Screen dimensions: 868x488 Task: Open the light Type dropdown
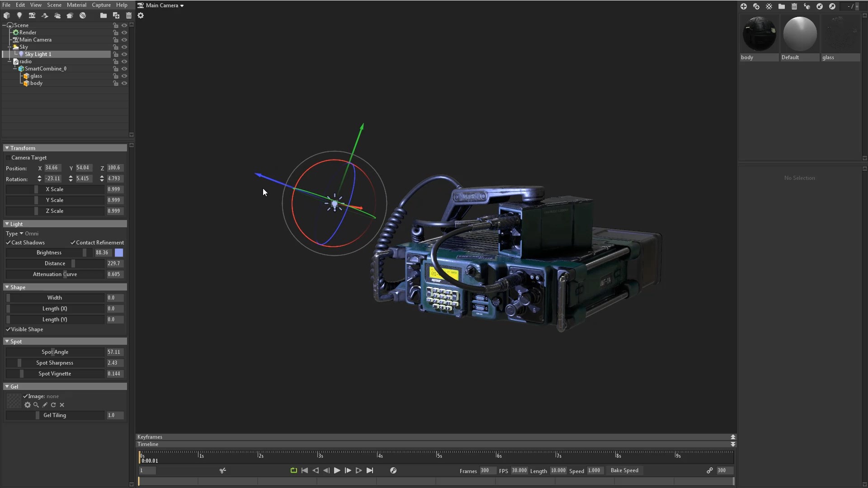(x=21, y=234)
